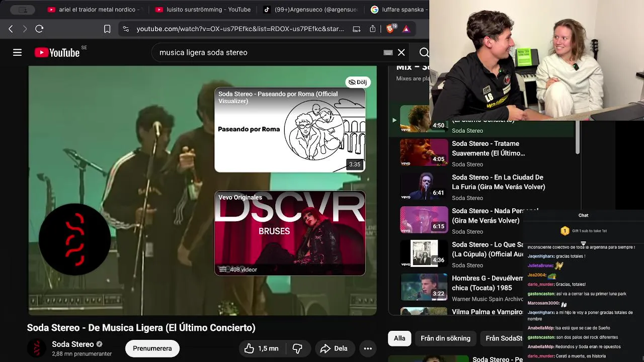Open the Soda Stereo channel name link
This screenshot has height=362, width=644.
[x=72, y=344]
